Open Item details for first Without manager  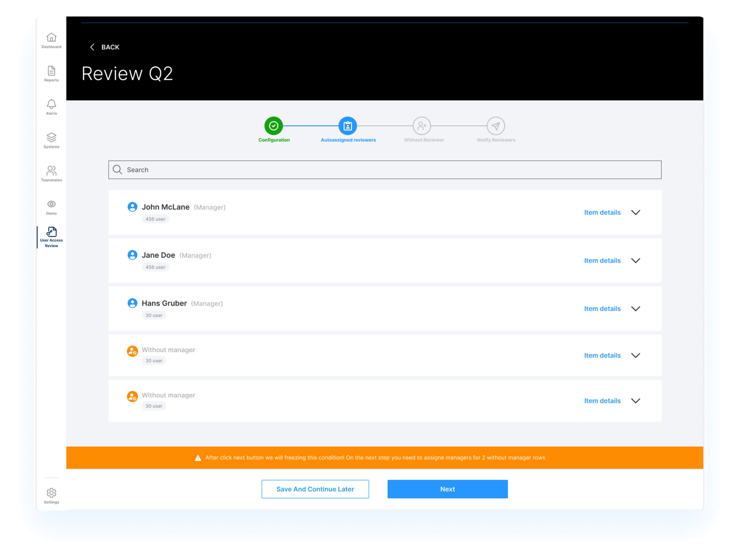pyautogui.click(x=602, y=356)
